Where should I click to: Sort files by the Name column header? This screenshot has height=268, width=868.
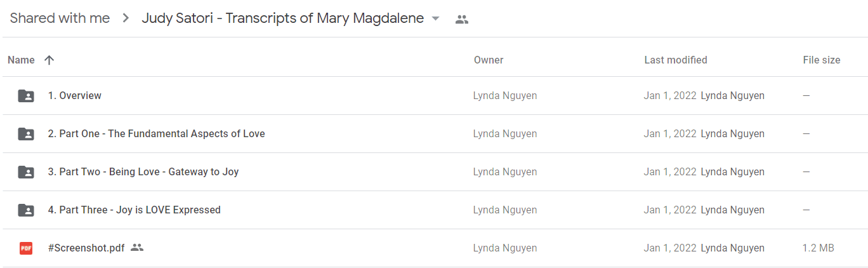(21, 60)
